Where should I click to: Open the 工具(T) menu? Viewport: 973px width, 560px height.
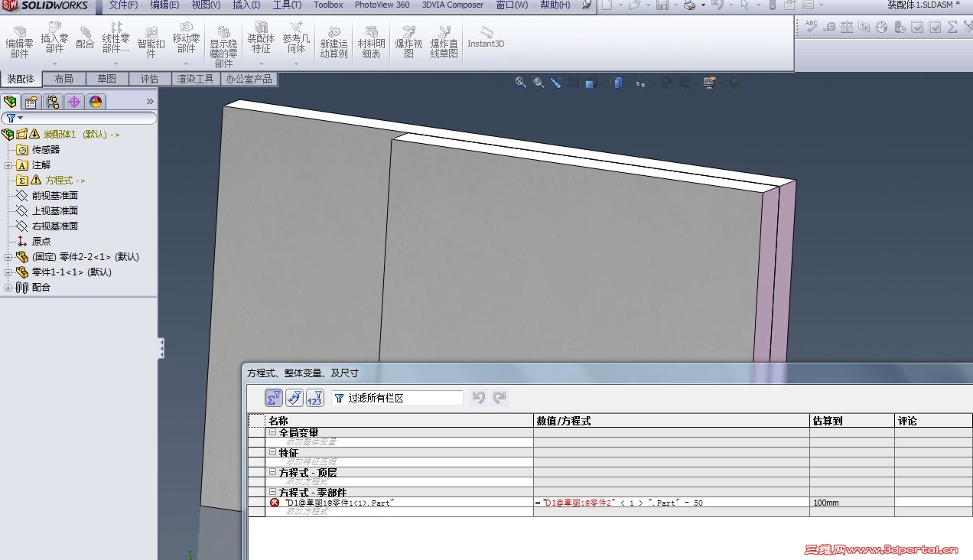pos(287,5)
